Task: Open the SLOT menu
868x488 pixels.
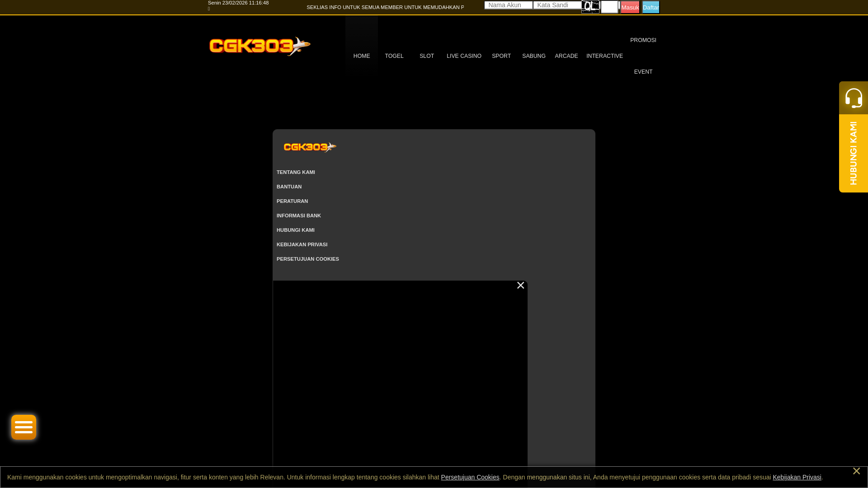Action: (427, 56)
